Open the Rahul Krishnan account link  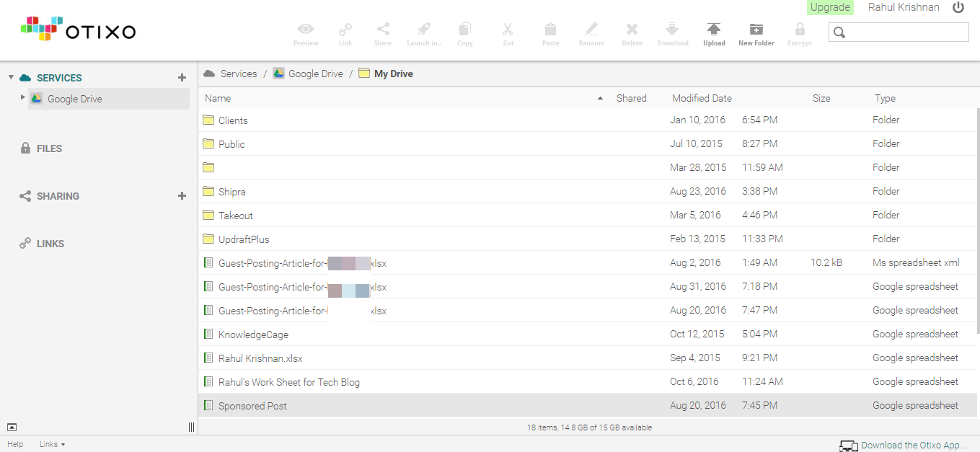(x=904, y=7)
